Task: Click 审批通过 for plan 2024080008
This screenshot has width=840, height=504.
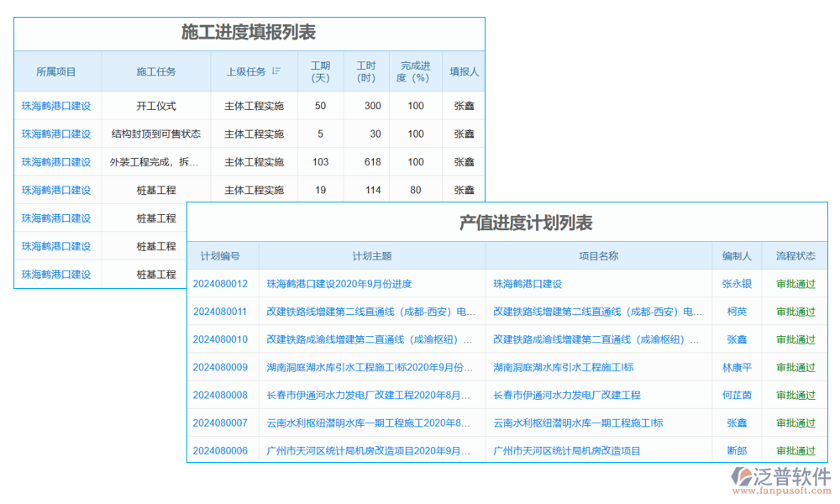Action: (795, 395)
